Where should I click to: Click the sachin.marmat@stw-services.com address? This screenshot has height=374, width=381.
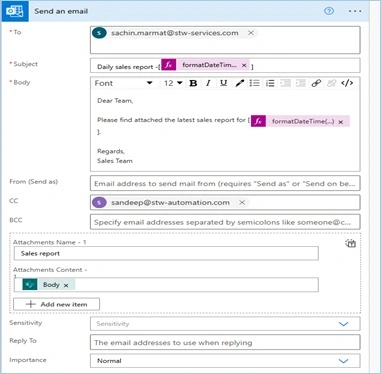click(x=175, y=33)
